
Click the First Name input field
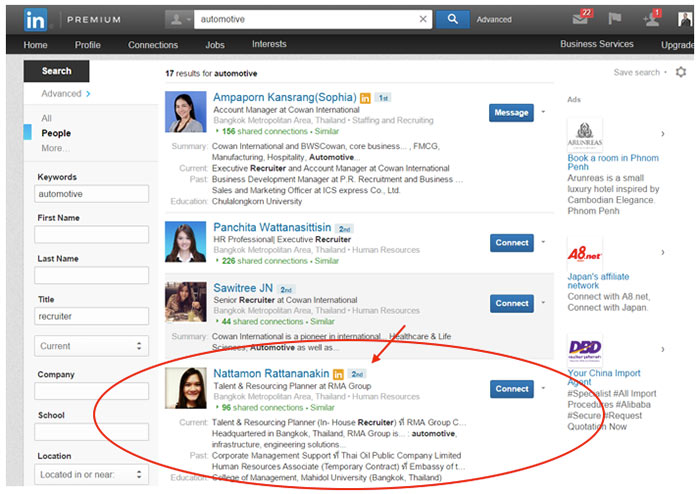point(92,234)
